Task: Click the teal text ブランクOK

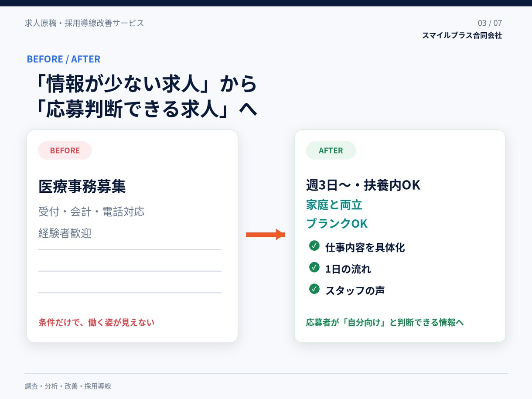Action: point(337,224)
